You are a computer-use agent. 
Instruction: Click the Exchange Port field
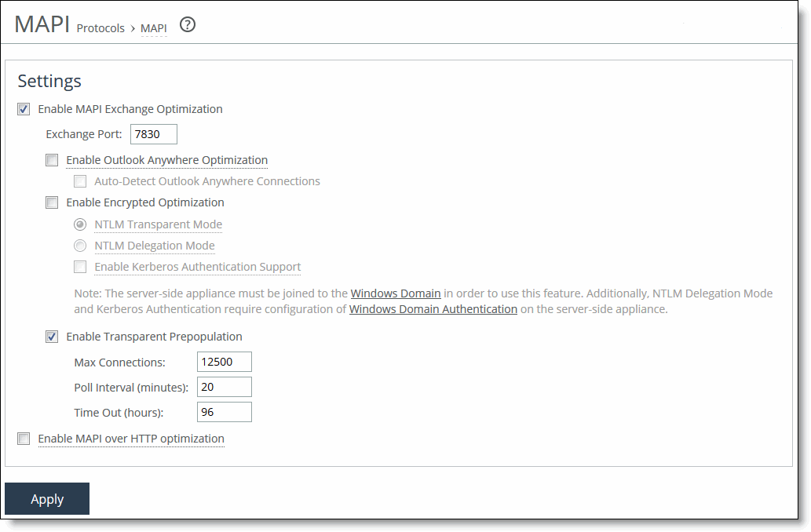pyautogui.click(x=153, y=133)
